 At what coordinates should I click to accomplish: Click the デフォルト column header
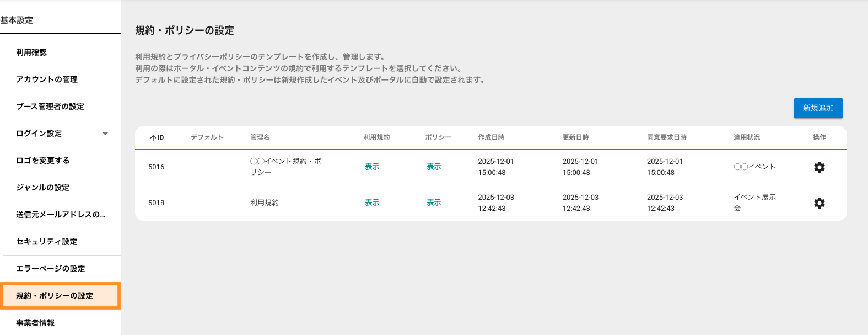coord(207,137)
